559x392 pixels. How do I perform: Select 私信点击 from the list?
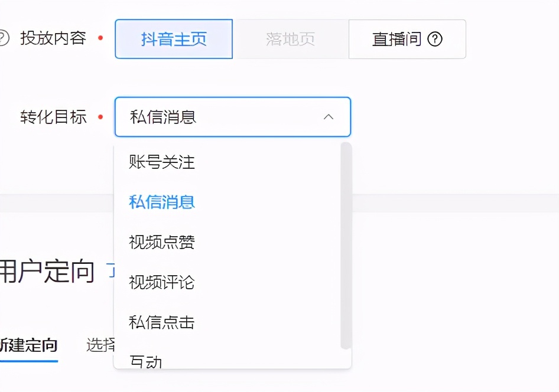tap(160, 322)
